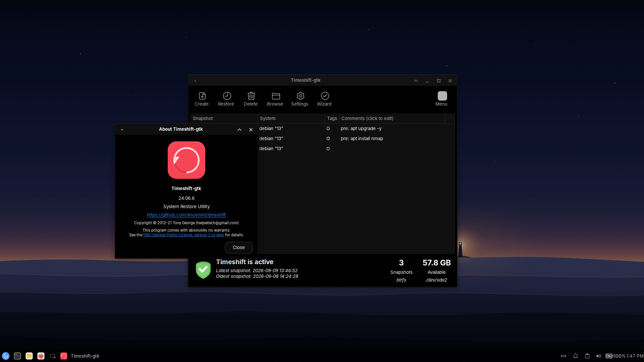Sort by the System column header
644x362 pixels.
pos(291,119)
